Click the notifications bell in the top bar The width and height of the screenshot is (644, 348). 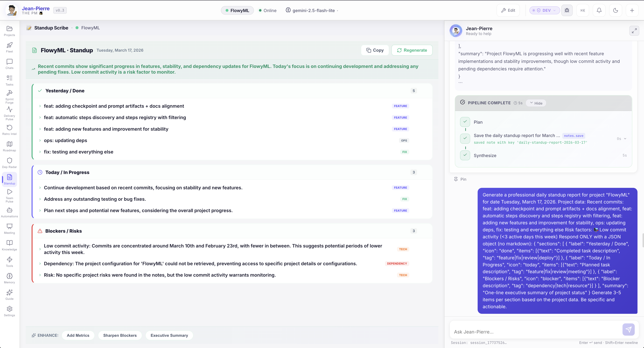coord(599,10)
